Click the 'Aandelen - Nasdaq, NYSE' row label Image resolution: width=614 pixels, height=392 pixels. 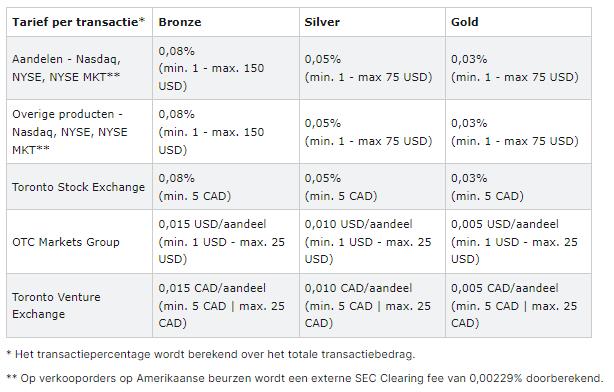coord(66,68)
